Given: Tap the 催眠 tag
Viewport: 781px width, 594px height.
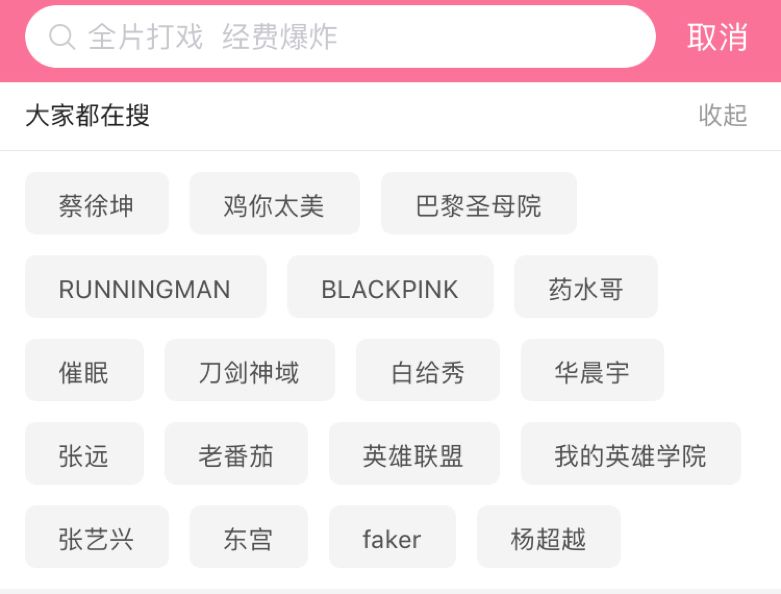Looking at the screenshot, I should [84, 373].
